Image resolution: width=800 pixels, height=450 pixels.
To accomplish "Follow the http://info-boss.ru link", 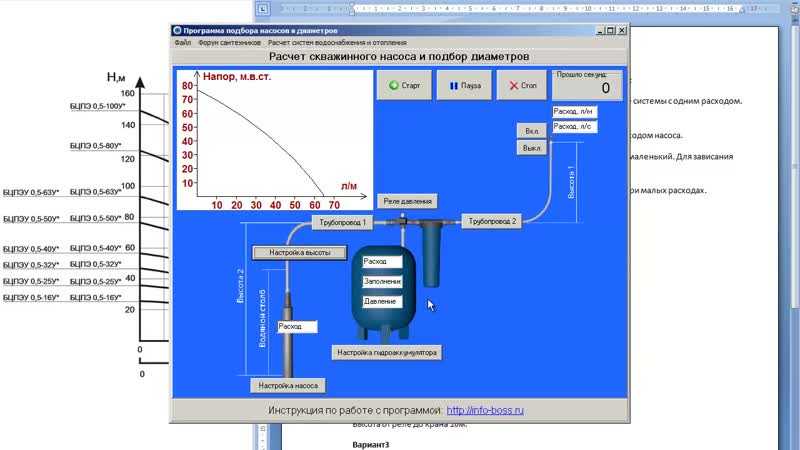I will (485, 410).
